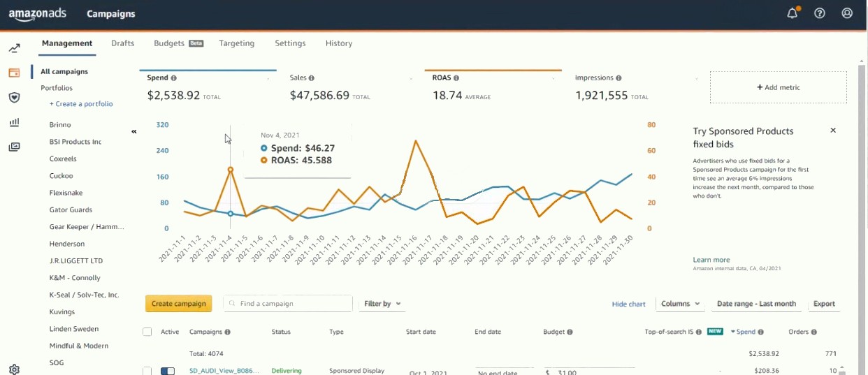Toggle the Active switch for SD_AUDI_View campaign
This screenshot has height=375, width=868.
168,371
